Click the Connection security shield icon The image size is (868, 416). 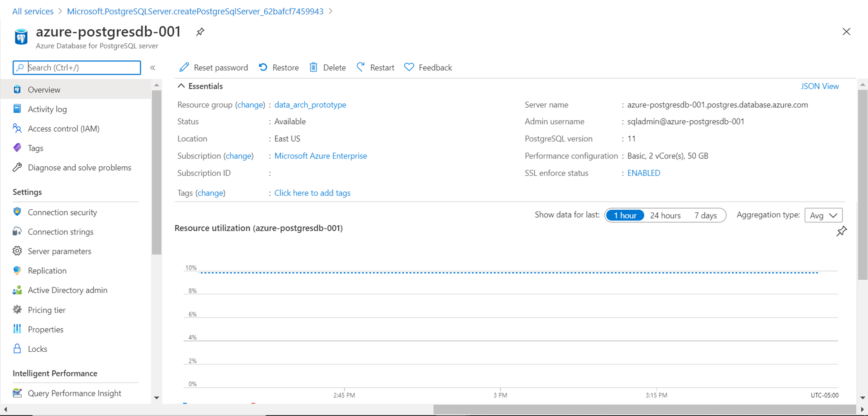(17, 212)
